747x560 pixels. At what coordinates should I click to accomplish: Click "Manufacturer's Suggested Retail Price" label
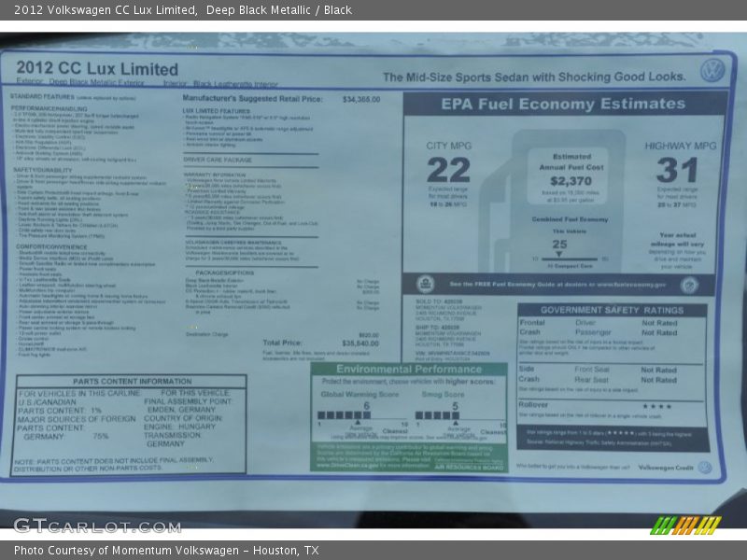(x=252, y=99)
